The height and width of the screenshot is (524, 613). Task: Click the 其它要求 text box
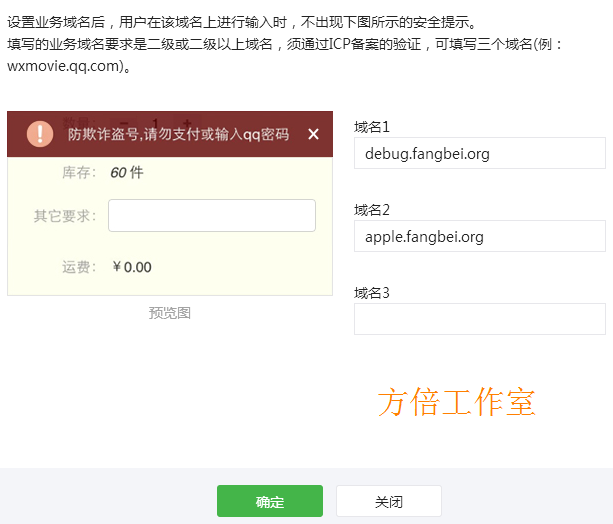211,215
